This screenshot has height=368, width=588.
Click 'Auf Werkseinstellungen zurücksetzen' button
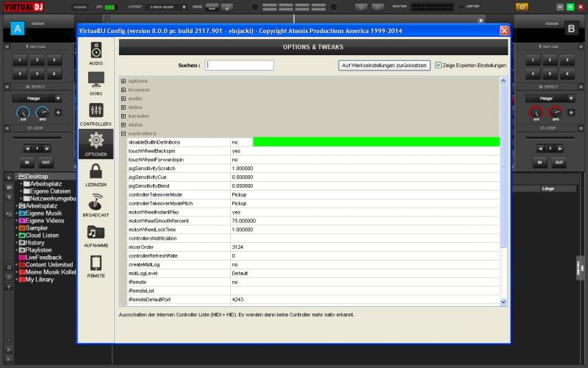pos(384,66)
